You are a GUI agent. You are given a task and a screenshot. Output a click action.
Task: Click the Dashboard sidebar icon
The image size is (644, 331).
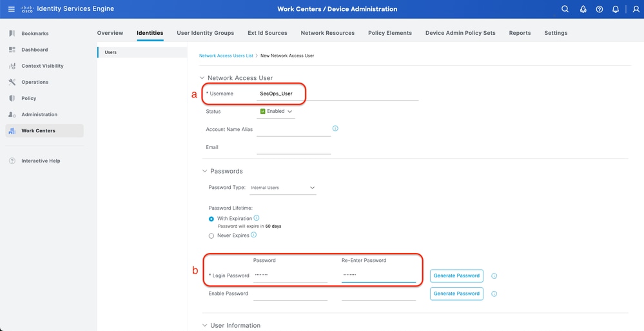[12, 50]
